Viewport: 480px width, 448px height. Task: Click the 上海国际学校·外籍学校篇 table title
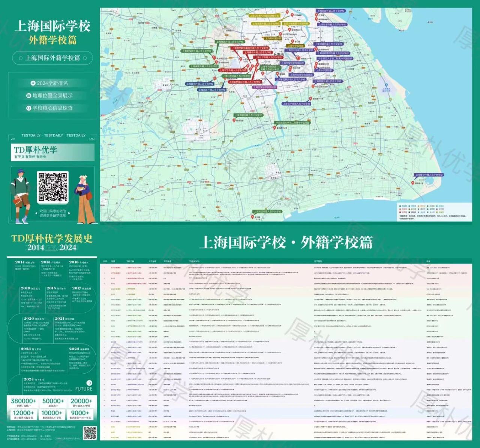pyautogui.click(x=286, y=243)
